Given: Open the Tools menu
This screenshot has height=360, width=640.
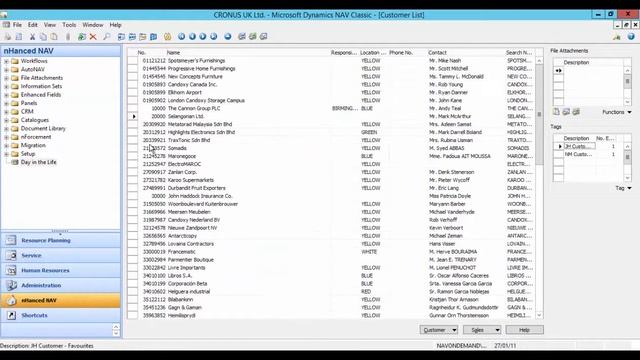Looking at the screenshot, I should click(69, 25).
